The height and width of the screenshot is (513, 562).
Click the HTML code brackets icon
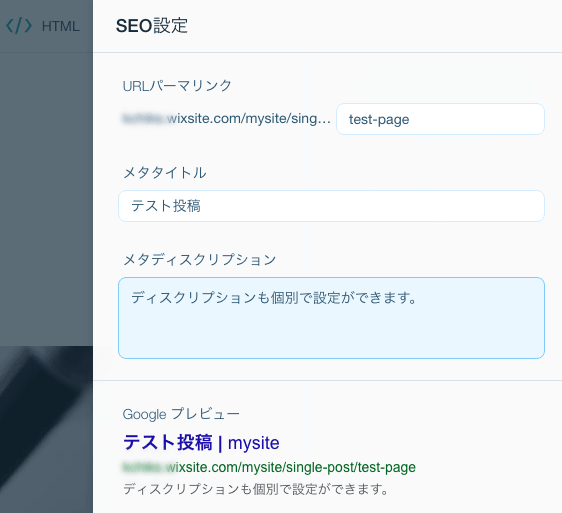point(19,26)
